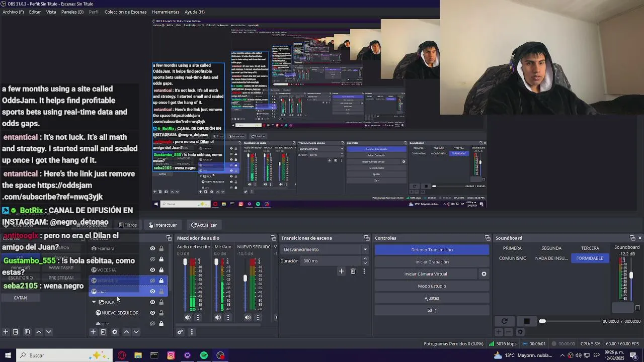The height and width of the screenshot is (362, 644).
Task: Toggle visibility of KICK group
Action: click(x=152, y=302)
